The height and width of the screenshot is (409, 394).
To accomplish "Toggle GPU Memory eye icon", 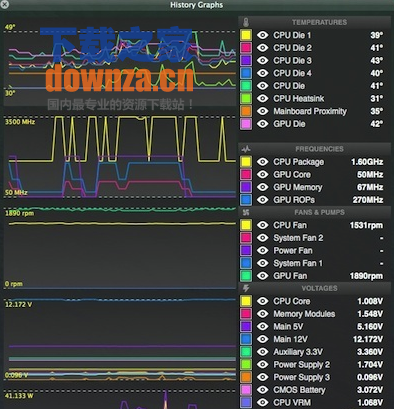I will (263, 187).
